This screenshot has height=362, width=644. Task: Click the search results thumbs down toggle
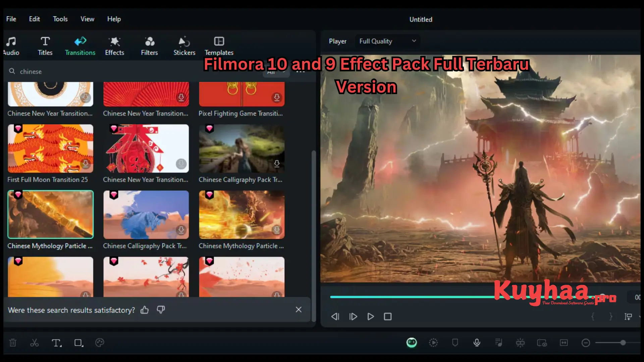pos(161,310)
